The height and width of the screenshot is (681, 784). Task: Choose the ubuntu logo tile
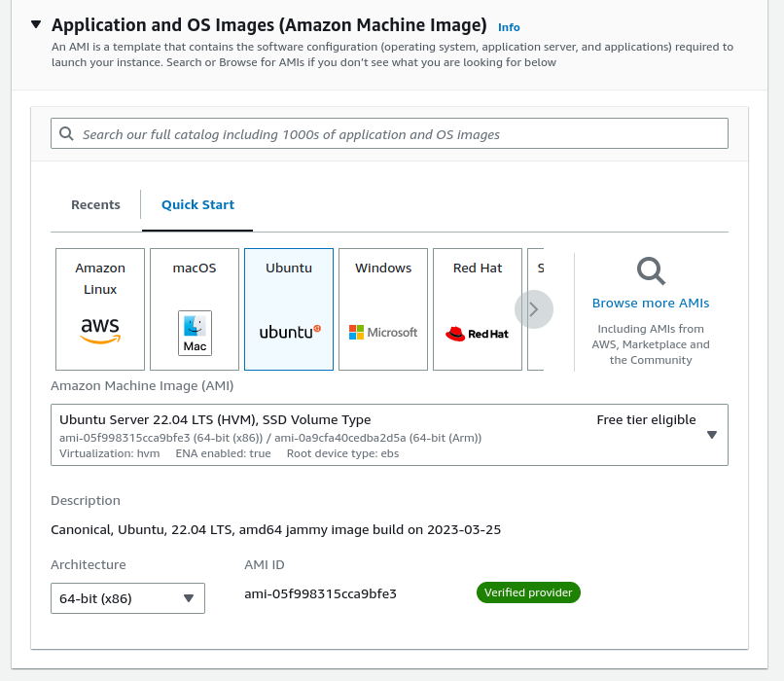click(x=289, y=309)
